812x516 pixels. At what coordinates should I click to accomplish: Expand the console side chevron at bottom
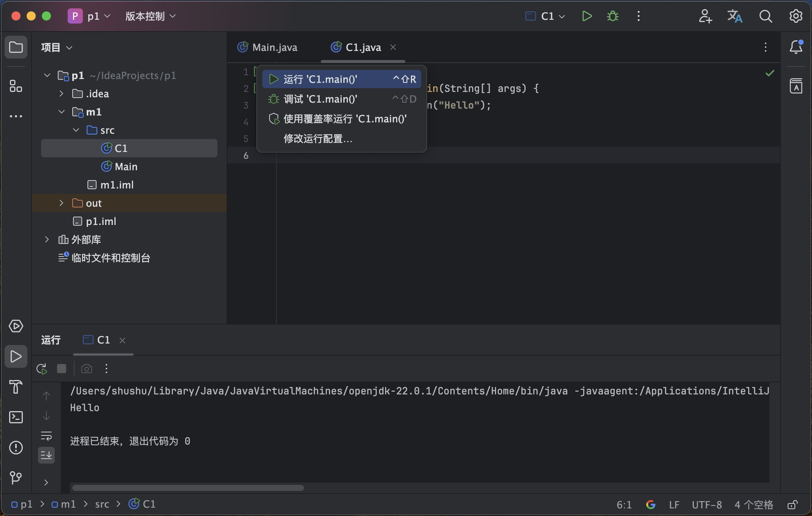pyautogui.click(x=46, y=483)
